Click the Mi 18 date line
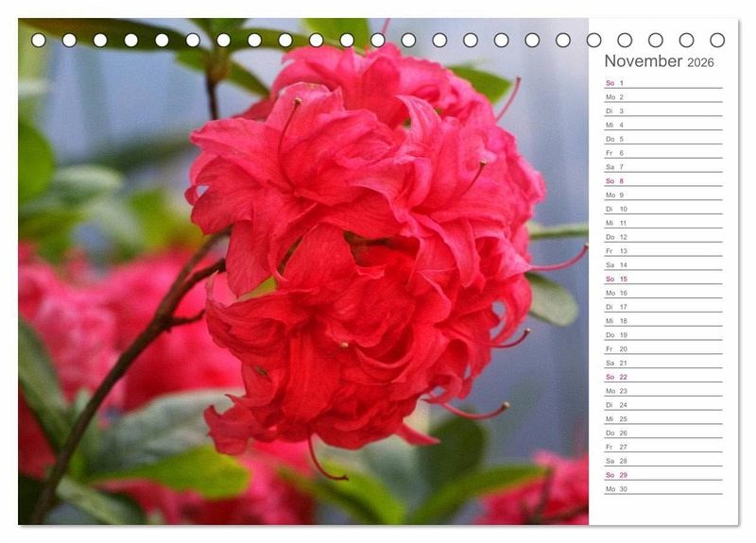The height and width of the screenshot is (543, 756). tap(662, 321)
